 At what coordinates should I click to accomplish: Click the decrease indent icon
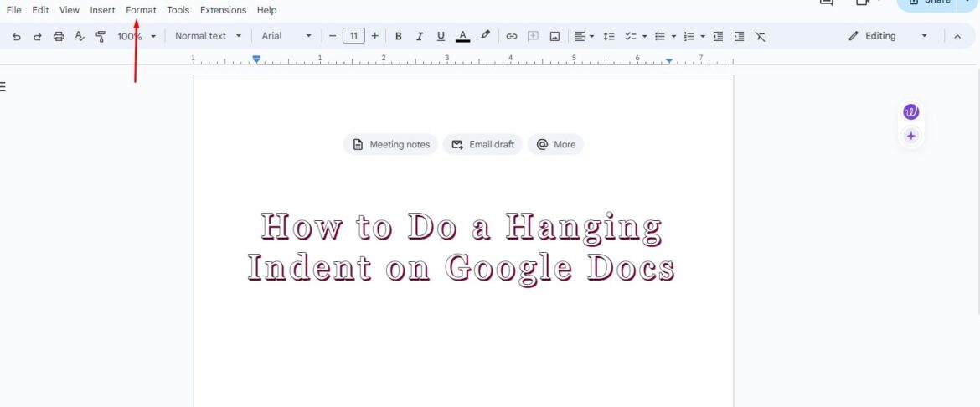pyautogui.click(x=718, y=36)
